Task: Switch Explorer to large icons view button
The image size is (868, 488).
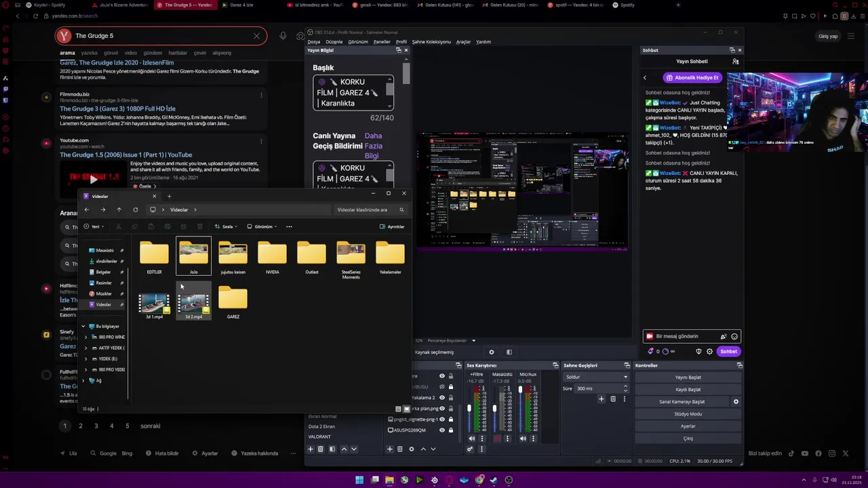Action: point(406,409)
